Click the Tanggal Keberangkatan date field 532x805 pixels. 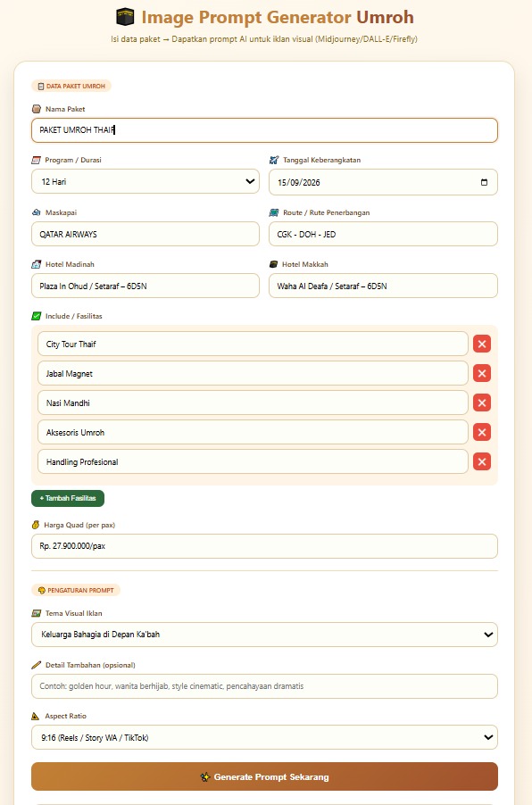[383, 182]
